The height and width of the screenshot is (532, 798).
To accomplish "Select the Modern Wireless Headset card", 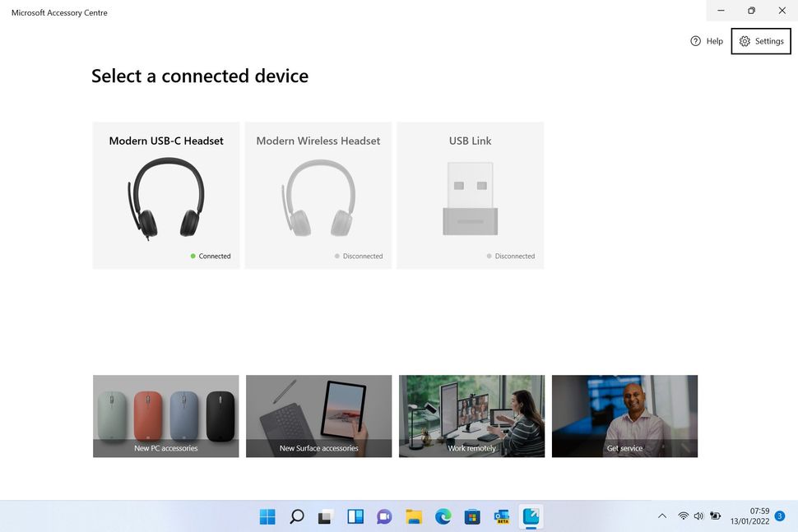I will pos(318,195).
